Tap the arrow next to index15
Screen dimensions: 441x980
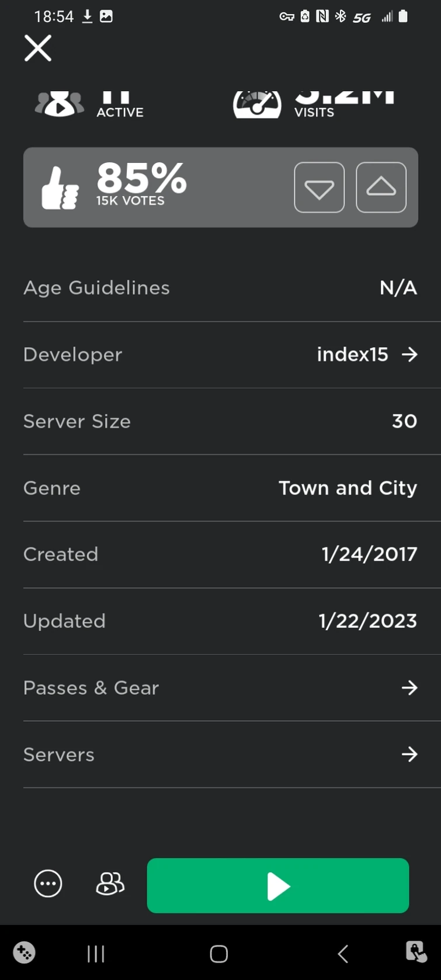coord(410,355)
